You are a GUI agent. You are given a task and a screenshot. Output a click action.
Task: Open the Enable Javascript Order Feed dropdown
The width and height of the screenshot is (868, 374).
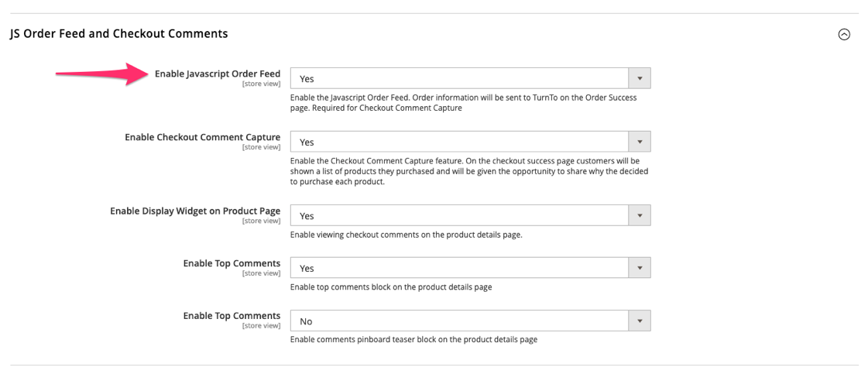click(x=459, y=78)
